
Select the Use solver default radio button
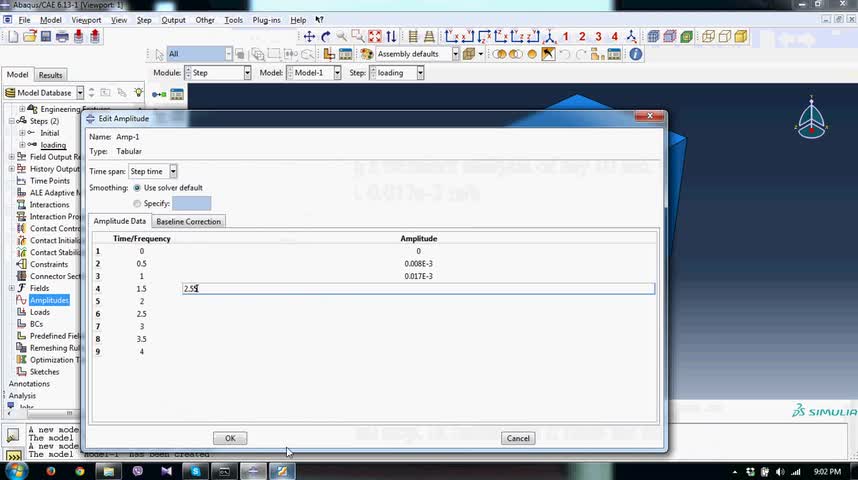[x=137, y=188]
